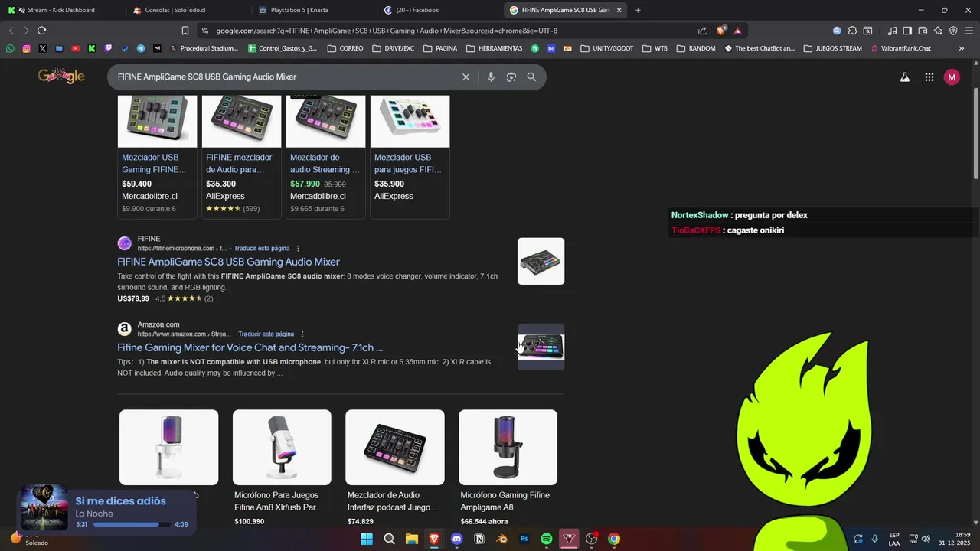This screenshot has height=551, width=980.
Task: Open Google Search Labs flask icon
Action: (x=905, y=77)
